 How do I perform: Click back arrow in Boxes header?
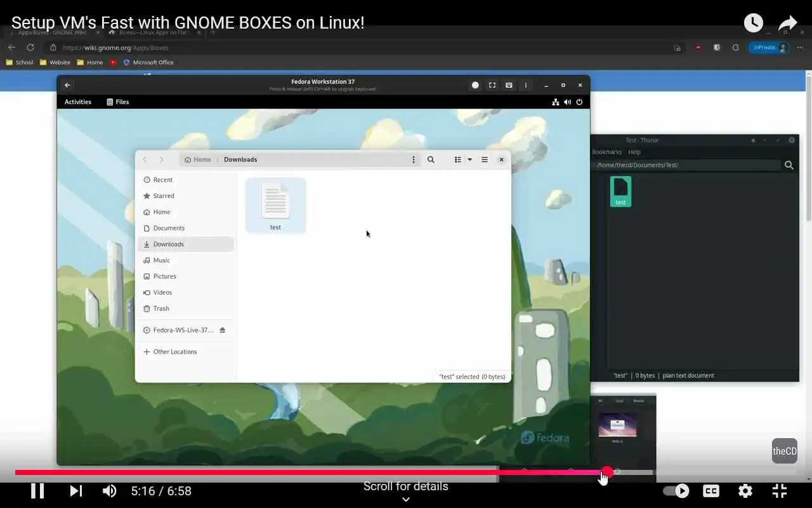click(x=67, y=85)
